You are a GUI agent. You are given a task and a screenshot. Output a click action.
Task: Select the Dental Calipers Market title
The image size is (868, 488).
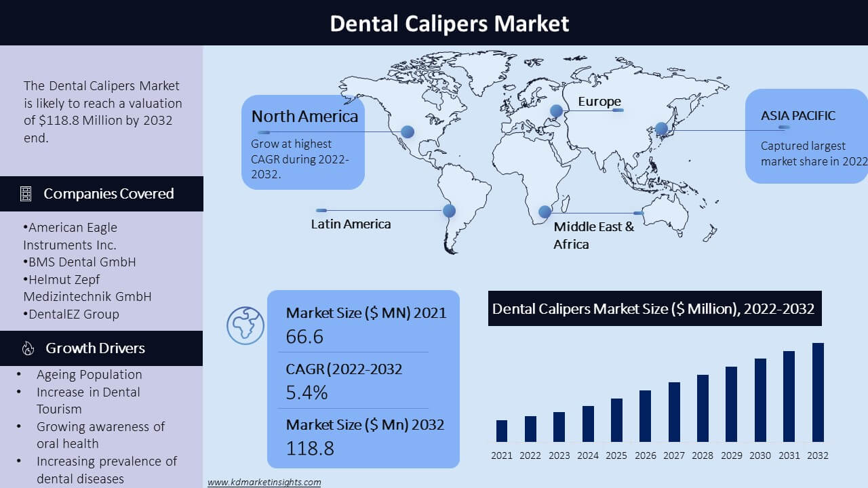[450, 24]
